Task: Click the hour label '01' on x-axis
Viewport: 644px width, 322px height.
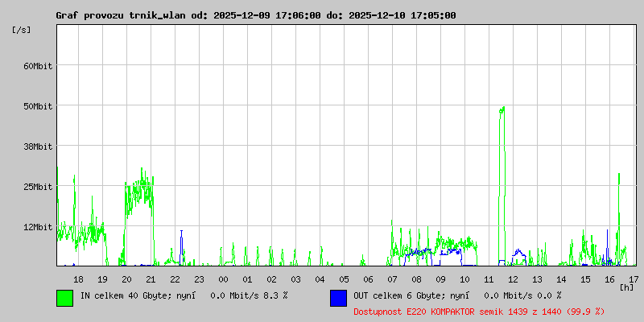Action: click(x=247, y=279)
